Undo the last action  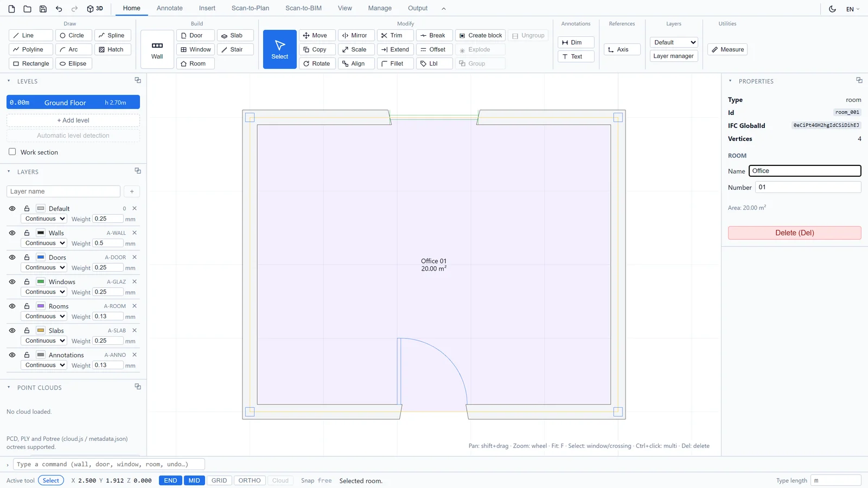coord(59,9)
